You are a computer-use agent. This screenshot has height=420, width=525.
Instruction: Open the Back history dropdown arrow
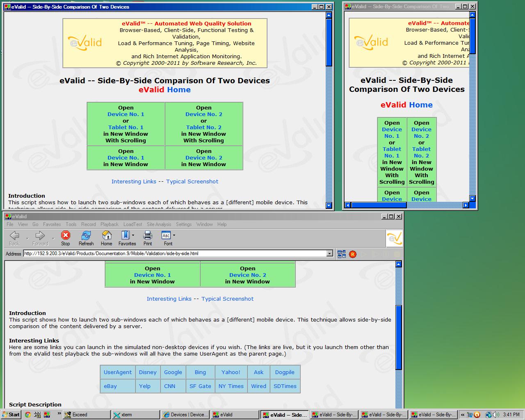[27, 238]
